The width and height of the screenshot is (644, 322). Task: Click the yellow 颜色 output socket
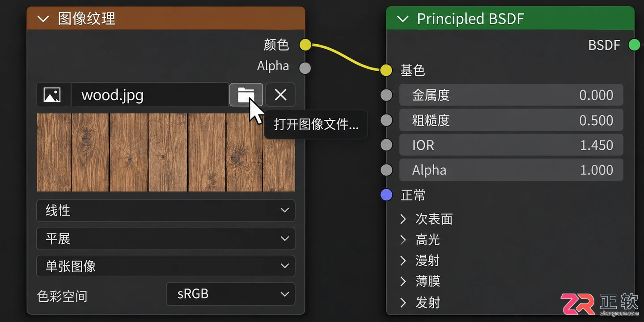tap(305, 45)
